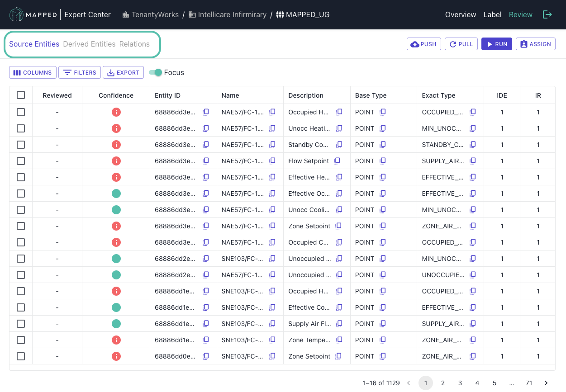Go to page 4

tap(477, 383)
